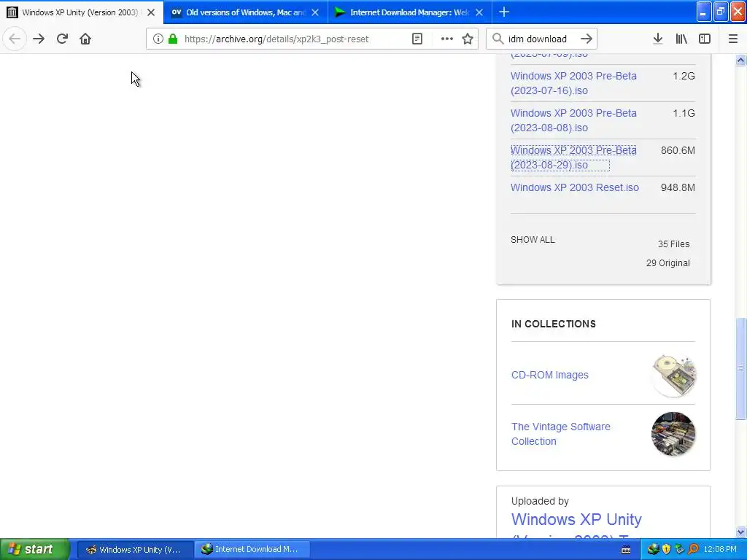Close the Internet Download Manager tab

point(479,12)
